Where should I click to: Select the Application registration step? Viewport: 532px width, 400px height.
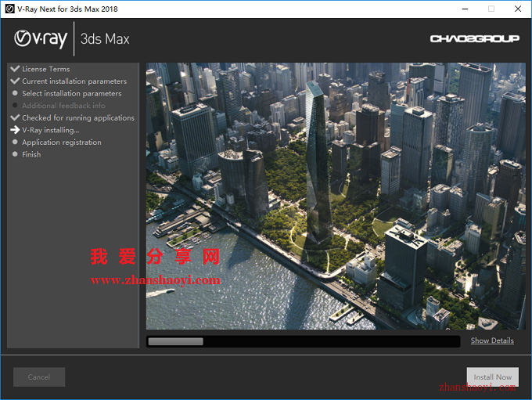(x=61, y=142)
